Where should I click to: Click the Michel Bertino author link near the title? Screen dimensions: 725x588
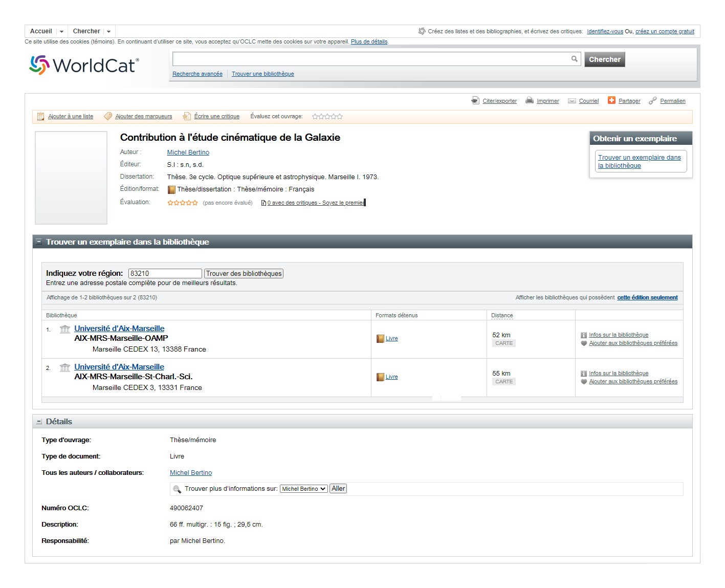click(x=188, y=153)
